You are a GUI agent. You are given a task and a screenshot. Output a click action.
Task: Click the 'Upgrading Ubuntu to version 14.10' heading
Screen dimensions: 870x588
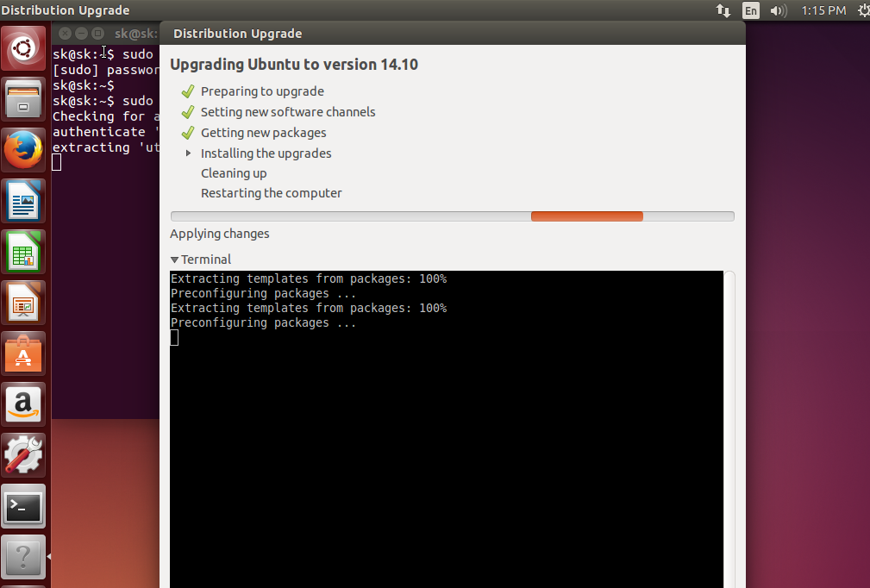(294, 65)
